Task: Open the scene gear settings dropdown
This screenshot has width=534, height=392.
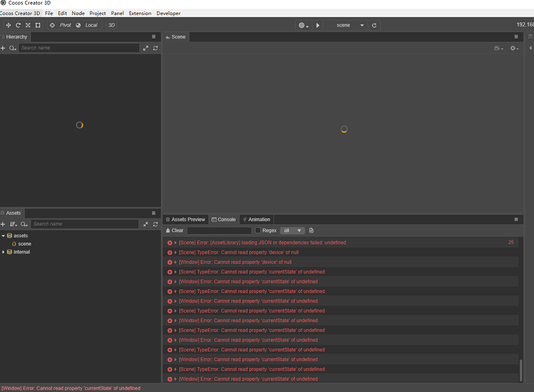Action: click(514, 49)
